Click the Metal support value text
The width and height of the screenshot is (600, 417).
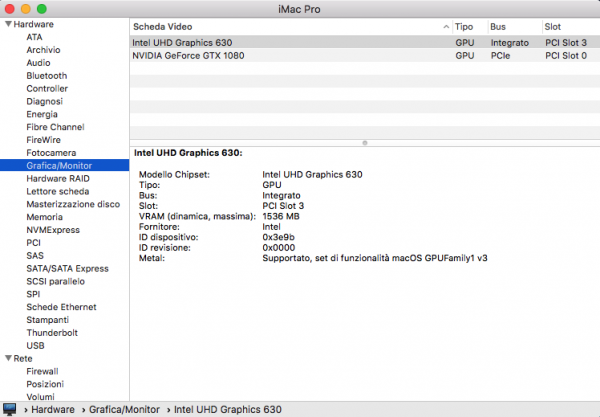click(375, 258)
